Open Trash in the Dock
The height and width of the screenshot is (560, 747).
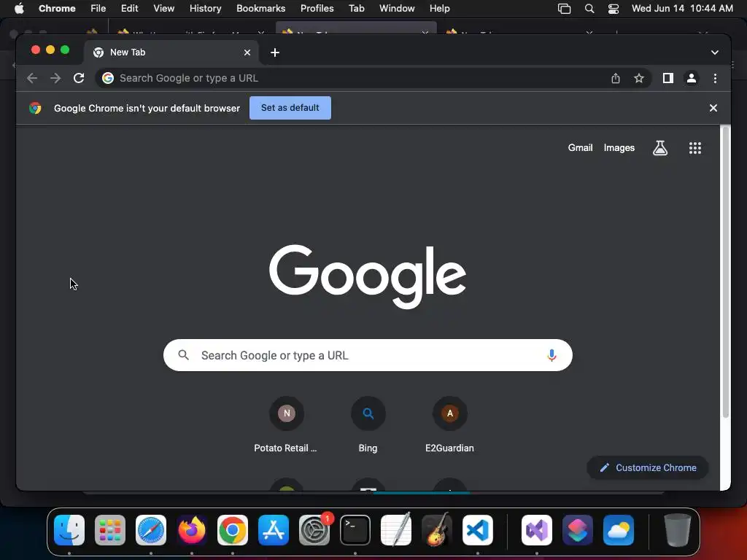pyautogui.click(x=677, y=530)
